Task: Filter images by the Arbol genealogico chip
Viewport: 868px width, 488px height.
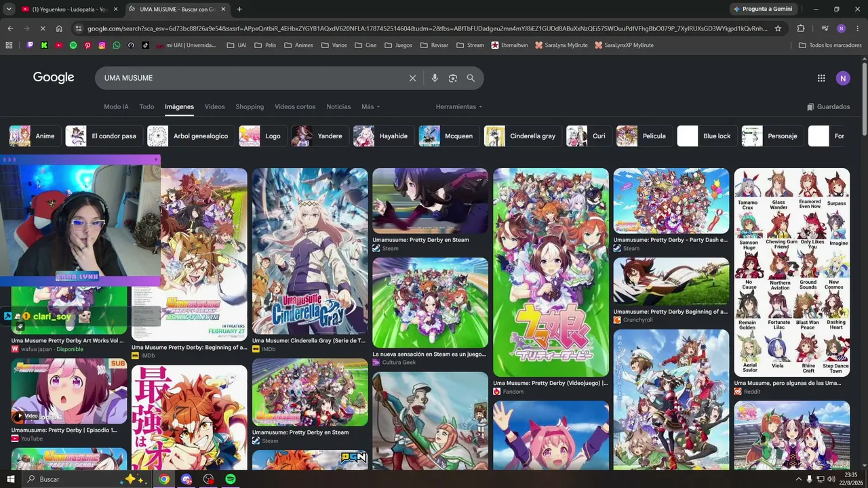Action: (191, 136)
